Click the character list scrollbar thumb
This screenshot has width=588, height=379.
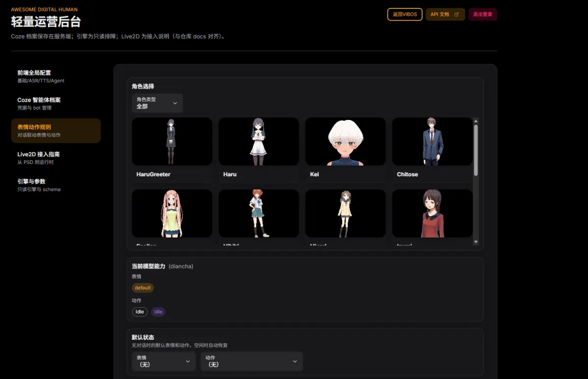(476, 150)
